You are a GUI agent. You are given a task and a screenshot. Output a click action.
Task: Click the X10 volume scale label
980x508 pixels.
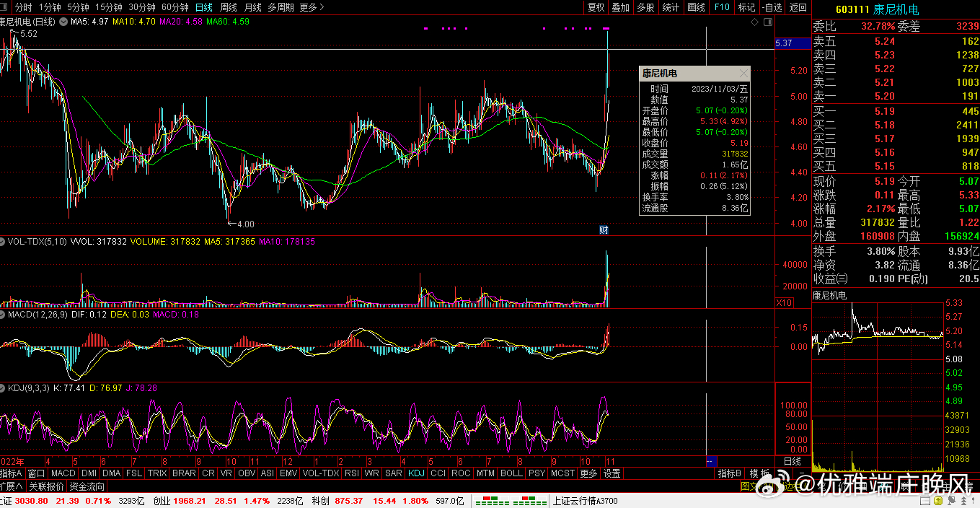(x=784, y=303)
